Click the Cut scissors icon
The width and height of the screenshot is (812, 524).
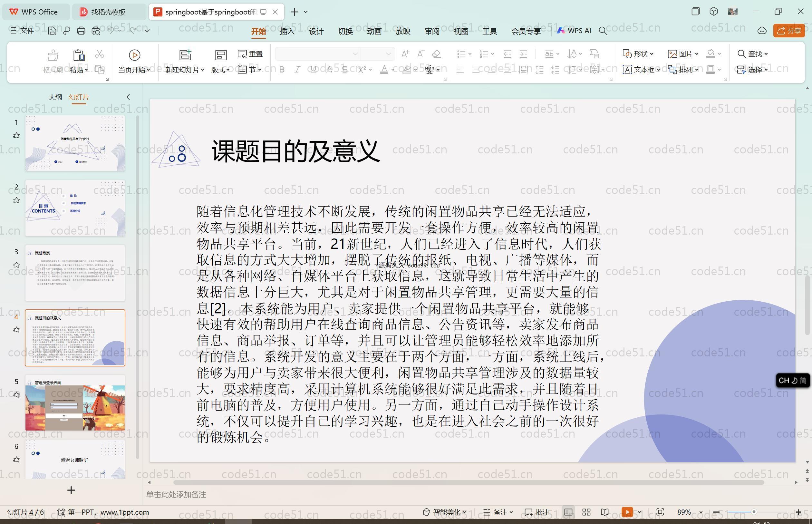click(99, 54)
